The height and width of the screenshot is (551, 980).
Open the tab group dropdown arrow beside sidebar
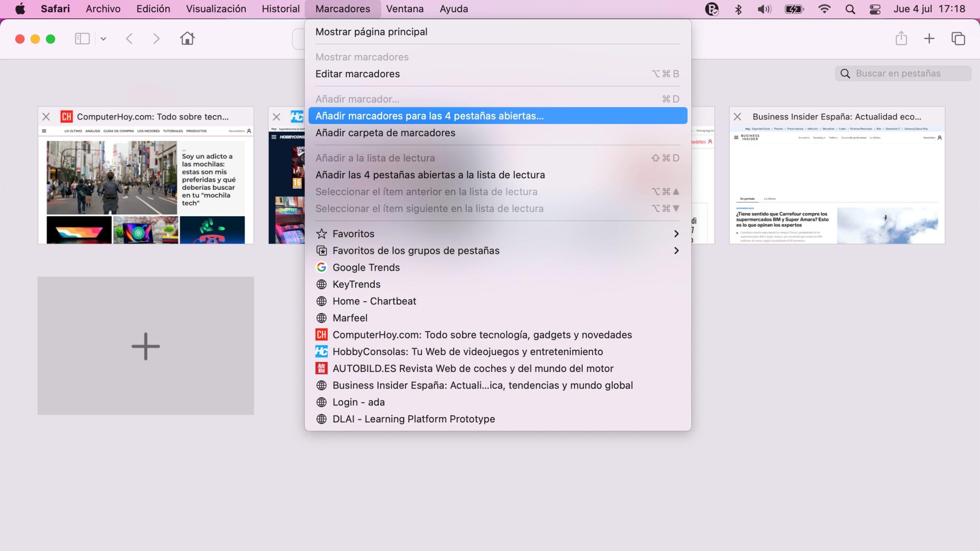tap(103, 39)
